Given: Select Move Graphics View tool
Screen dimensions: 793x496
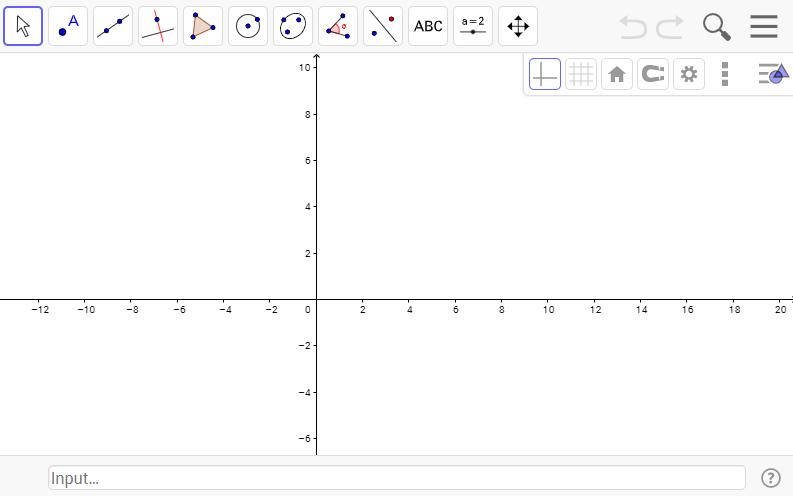Looking at the screenshot, I should (518, 26).
